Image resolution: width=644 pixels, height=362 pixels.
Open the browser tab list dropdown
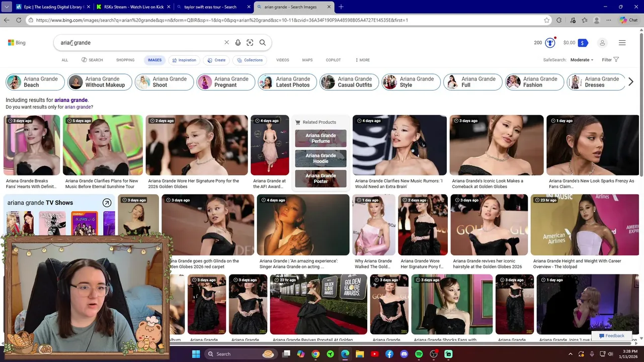(x=7, y=7)
